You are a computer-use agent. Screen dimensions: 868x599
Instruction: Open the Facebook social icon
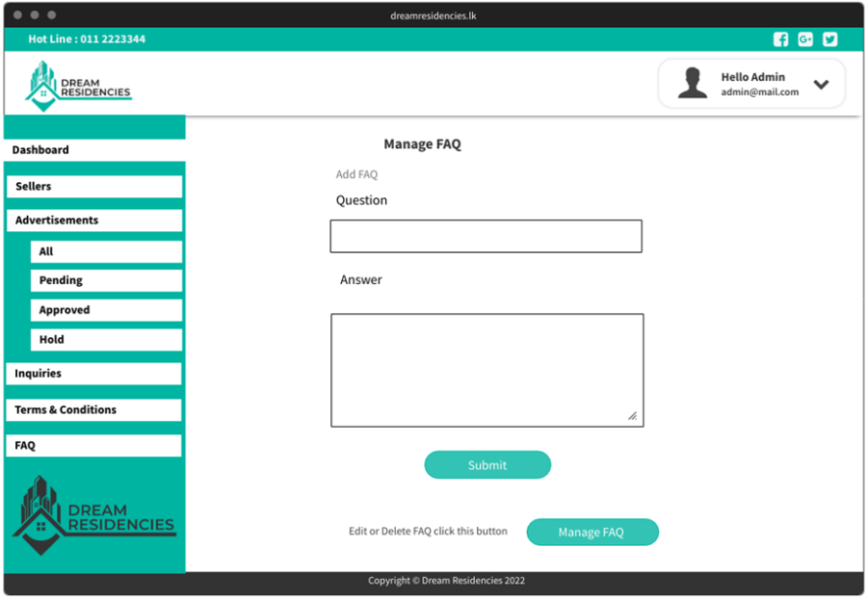pos(780,39)
